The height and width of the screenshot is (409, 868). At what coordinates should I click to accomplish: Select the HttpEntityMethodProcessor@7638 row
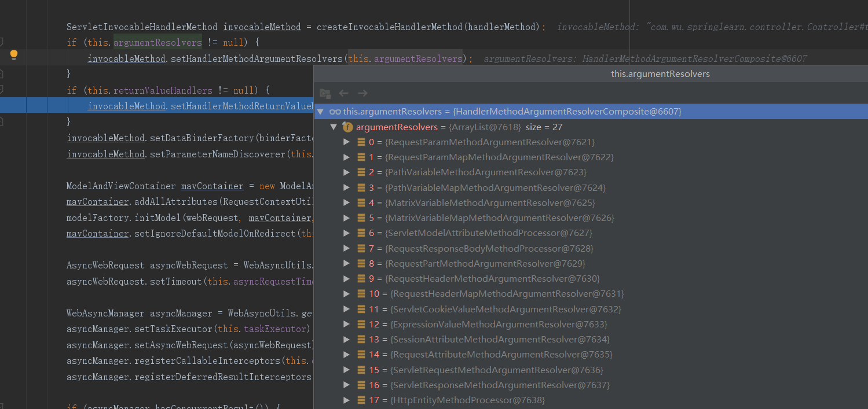pos(591,400)
